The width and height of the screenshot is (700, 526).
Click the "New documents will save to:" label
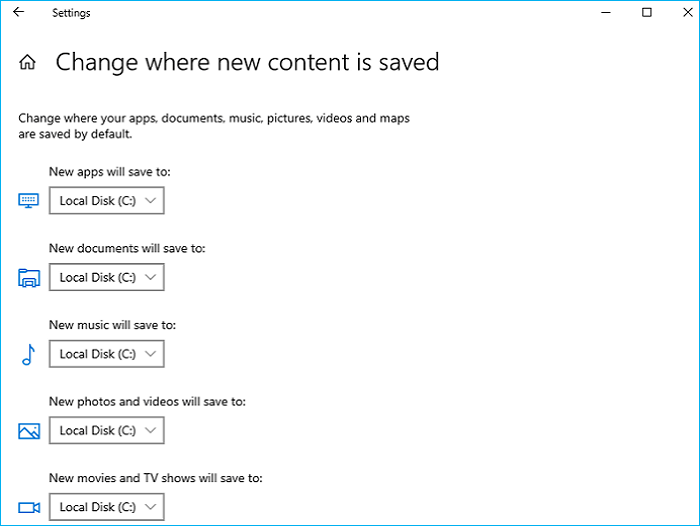(127, 248)
